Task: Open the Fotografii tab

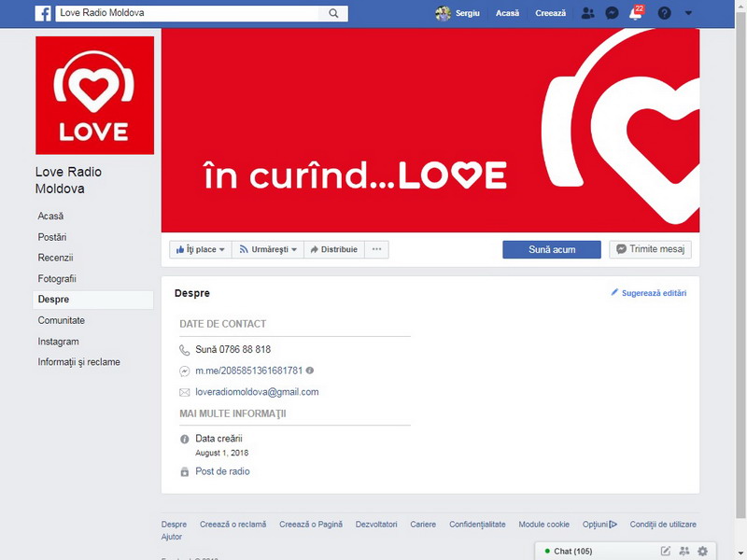Action: point(57,278)
